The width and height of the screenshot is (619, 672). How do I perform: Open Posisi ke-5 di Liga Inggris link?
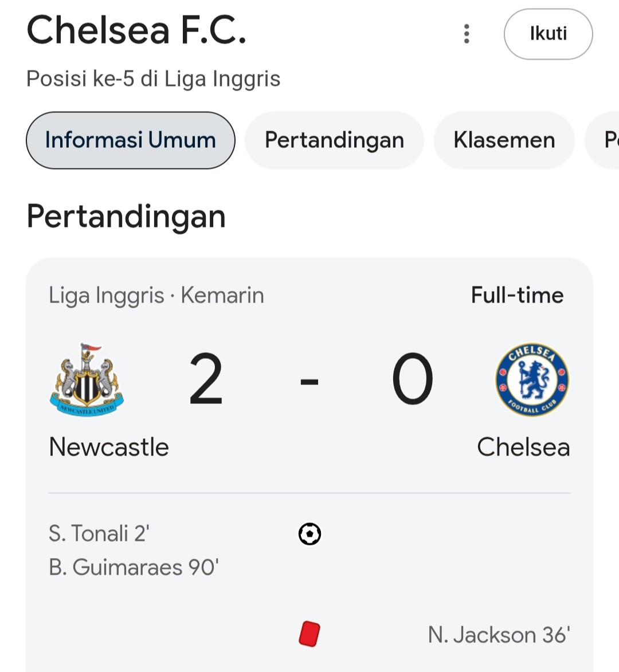(154, 79)
